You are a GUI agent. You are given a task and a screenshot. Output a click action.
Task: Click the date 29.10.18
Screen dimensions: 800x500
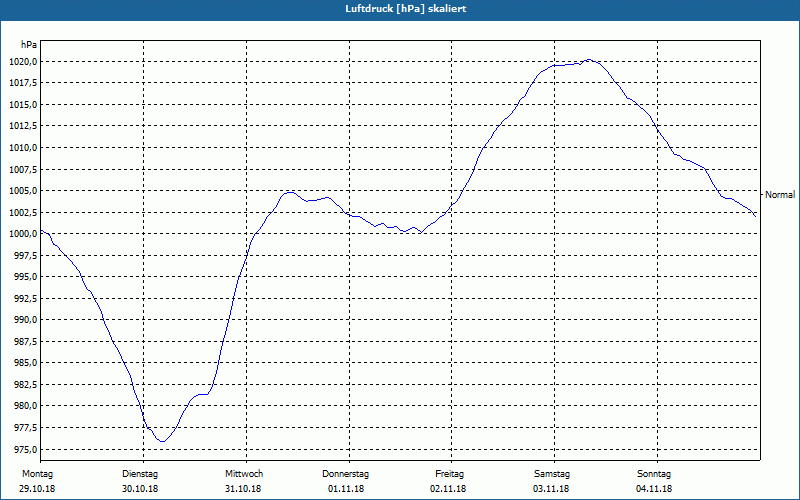coord(37,489)
